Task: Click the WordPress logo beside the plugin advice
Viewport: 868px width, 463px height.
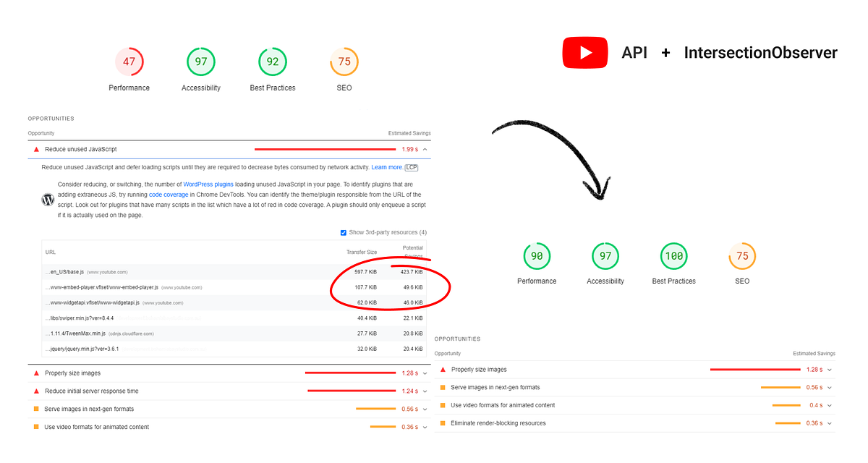Action: pos(48,199)
